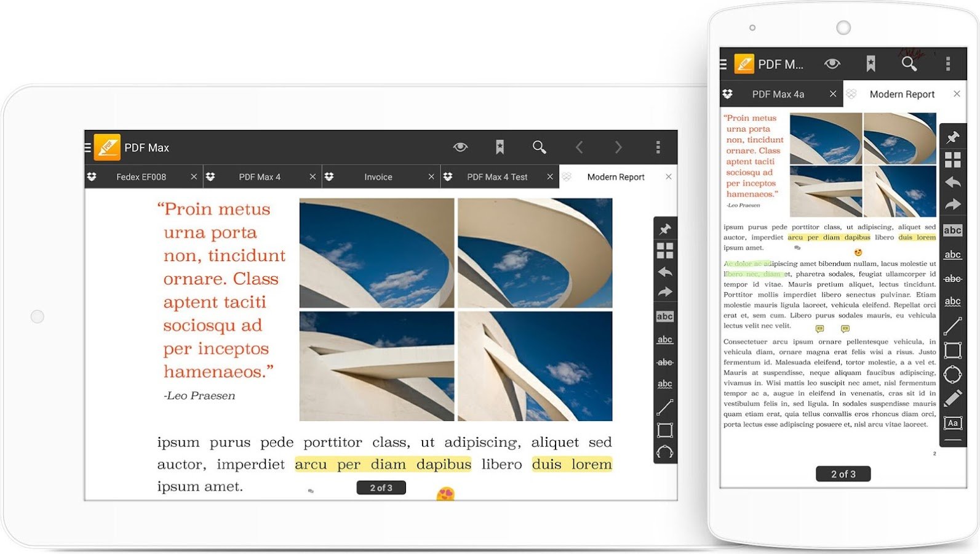Image resolution: width=980 pixels, height=554 pixels.
Task: Click the undo arrow in the tablet toolbar
Action: [664, 272]
